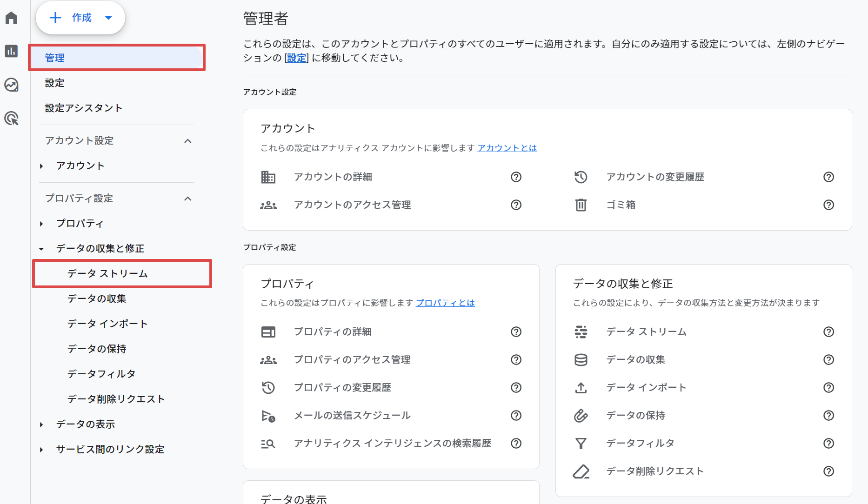The image size is (868, 504).
Task: Open アナリティクス インテリジェンスの検索履歴 row
Action: 393,443
